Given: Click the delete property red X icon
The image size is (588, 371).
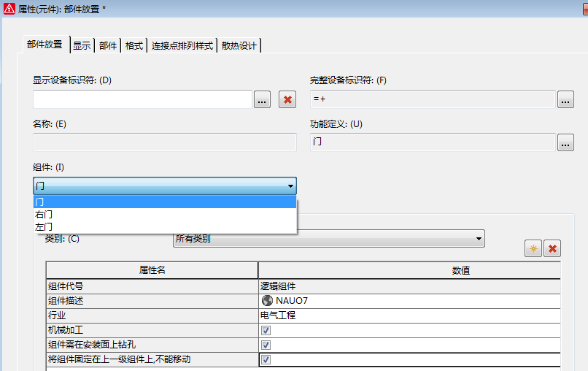Looking at the screenshot, I should pyautogui.click(x=553, y=249).
